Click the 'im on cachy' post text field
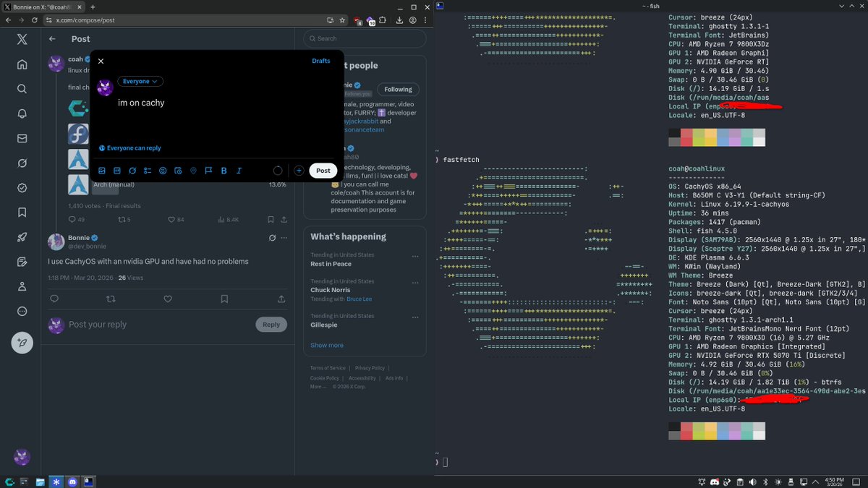The width and height of the screenshot is (868, 488). (x=142, y=103)
